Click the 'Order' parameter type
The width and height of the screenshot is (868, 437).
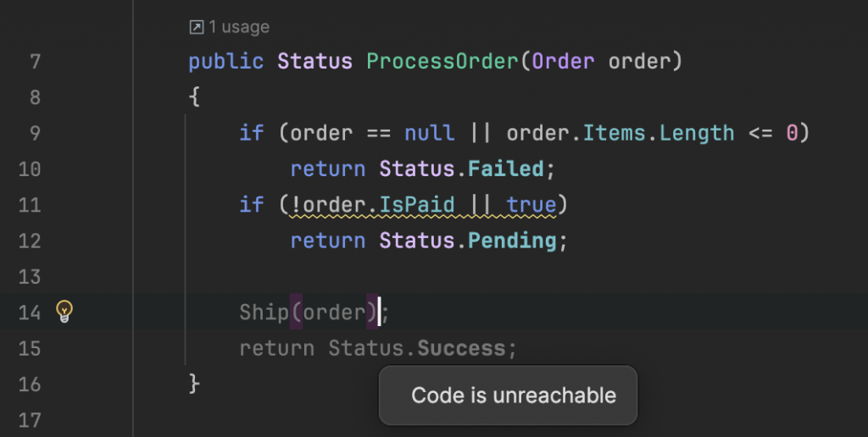[x=563, y=62]
